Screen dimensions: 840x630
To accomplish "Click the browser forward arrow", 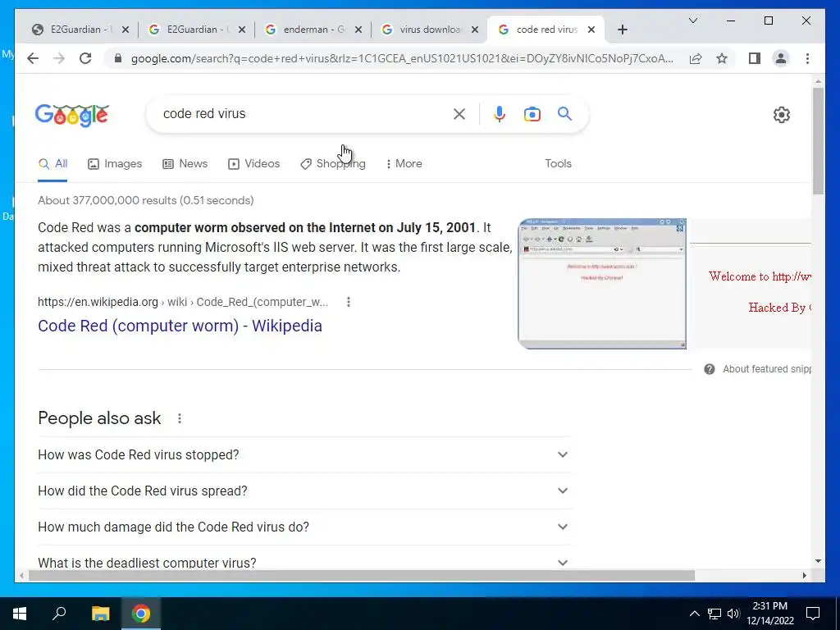I will (59, 58).
